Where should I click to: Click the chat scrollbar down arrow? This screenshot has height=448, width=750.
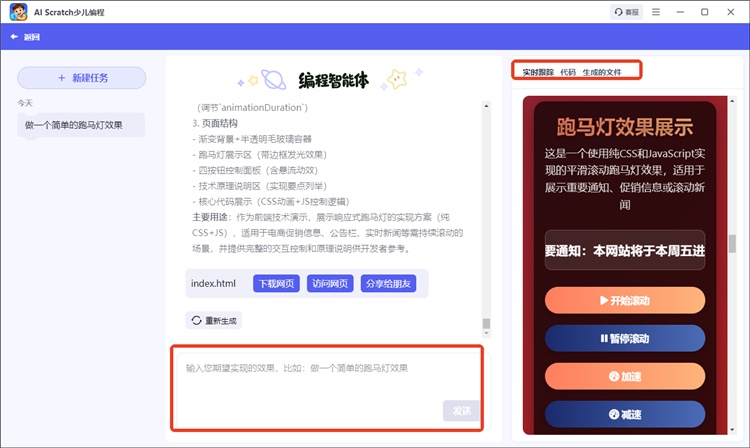coord(486,333)
